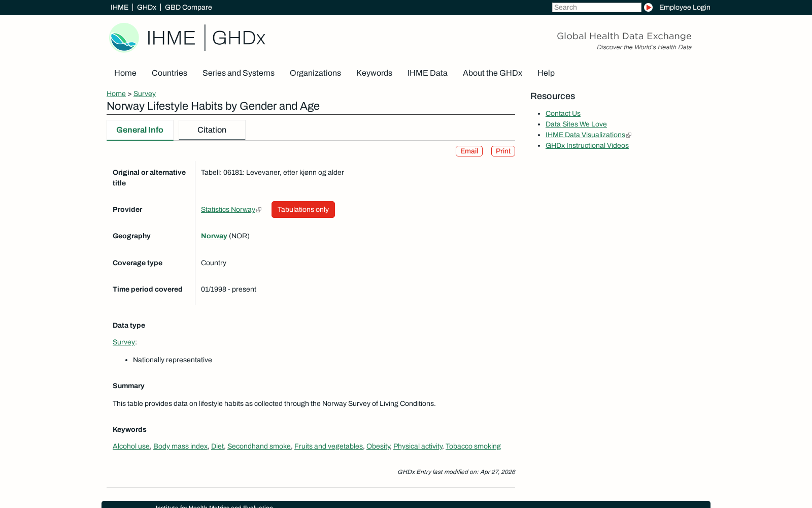Click the 'Nationally representative' list item
812x508 pixels.
tap(173, 360)
